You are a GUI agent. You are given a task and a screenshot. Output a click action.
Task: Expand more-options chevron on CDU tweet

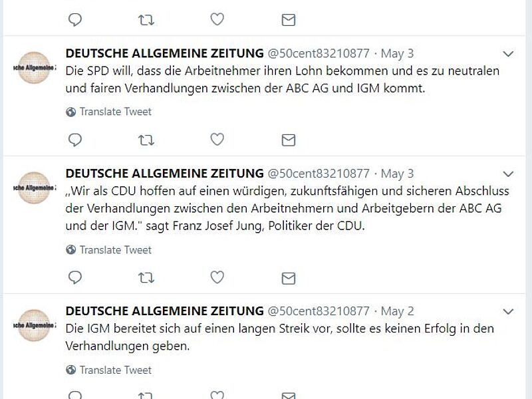click(507, 174)
